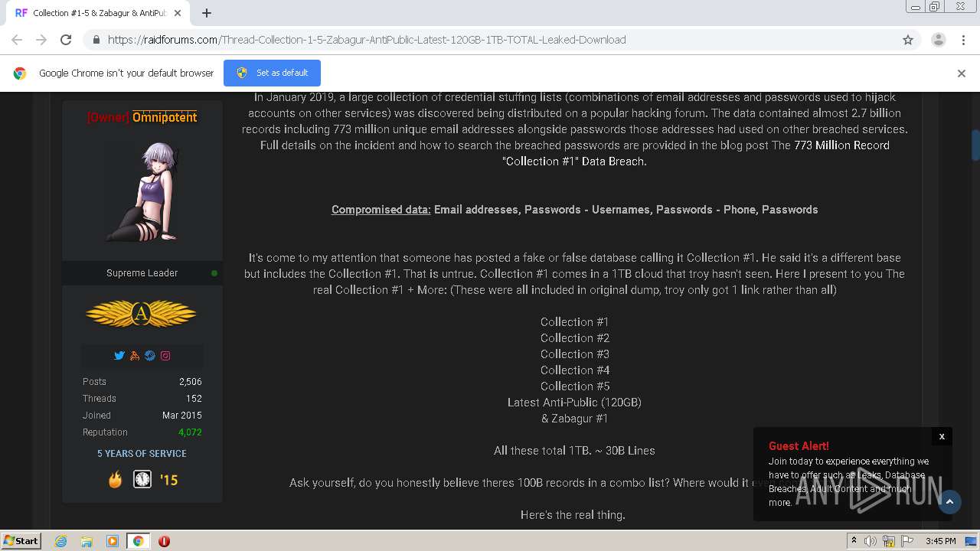This screenshot has width=980, height=551.
Task: Click the orange social icon beside Twitter
Action: [x=135, y=356]
